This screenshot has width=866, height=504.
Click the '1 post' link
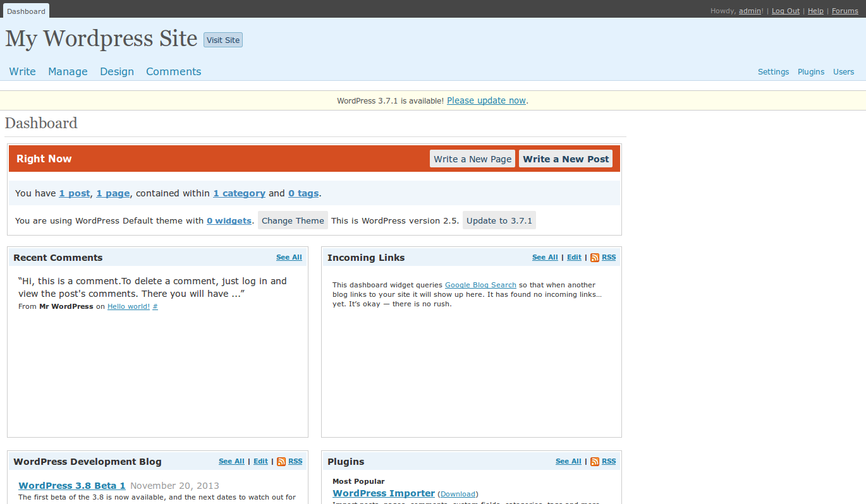click(75, 193)
